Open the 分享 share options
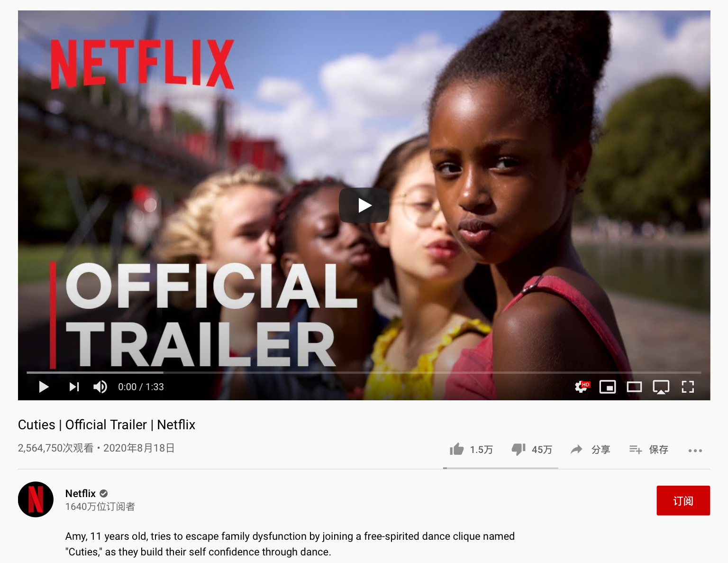The image size is (728, 563). (x=590, y=449)
